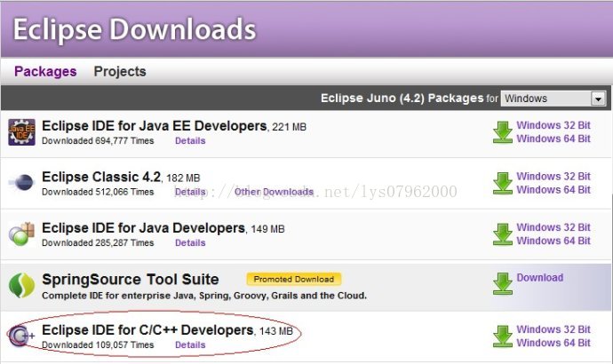Click the Eclipse Classic 4.2 logo icon
Viewport: 613px width, 364px height.
click(x=21, y=183)
